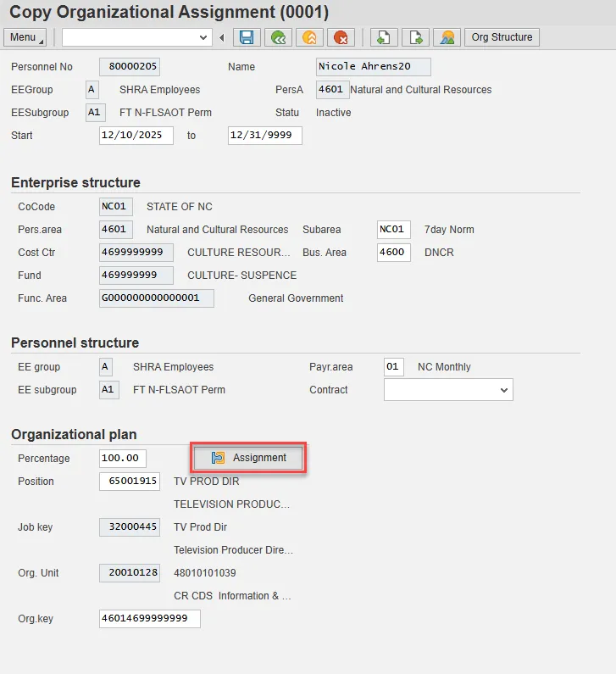Click the text NC Monthly
Viewport: 616px width, 674px height.
tap(444, 366)
